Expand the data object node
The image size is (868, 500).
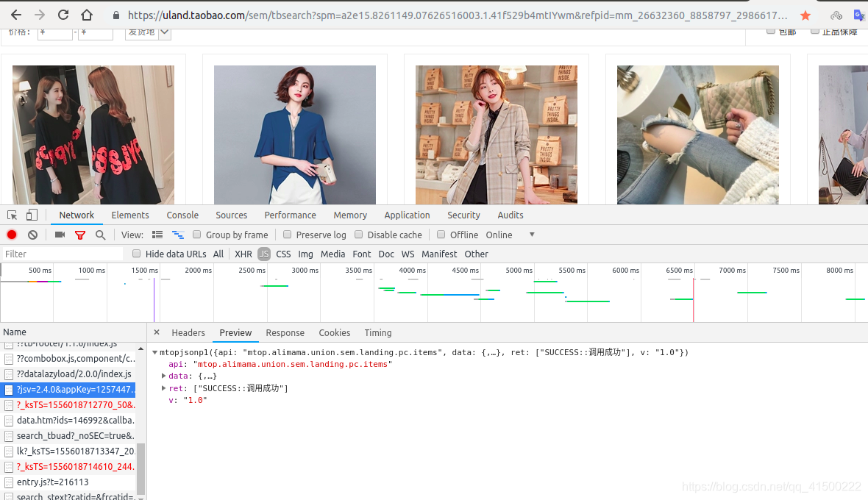pyautogui.click(x=164, y=376)
